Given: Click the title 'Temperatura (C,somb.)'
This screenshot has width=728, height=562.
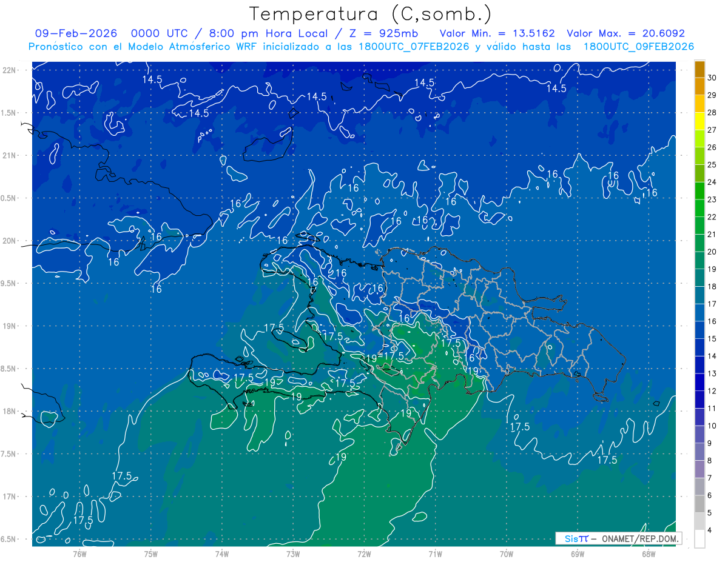Looking at the screenshot, I should [x=371, y=14].
